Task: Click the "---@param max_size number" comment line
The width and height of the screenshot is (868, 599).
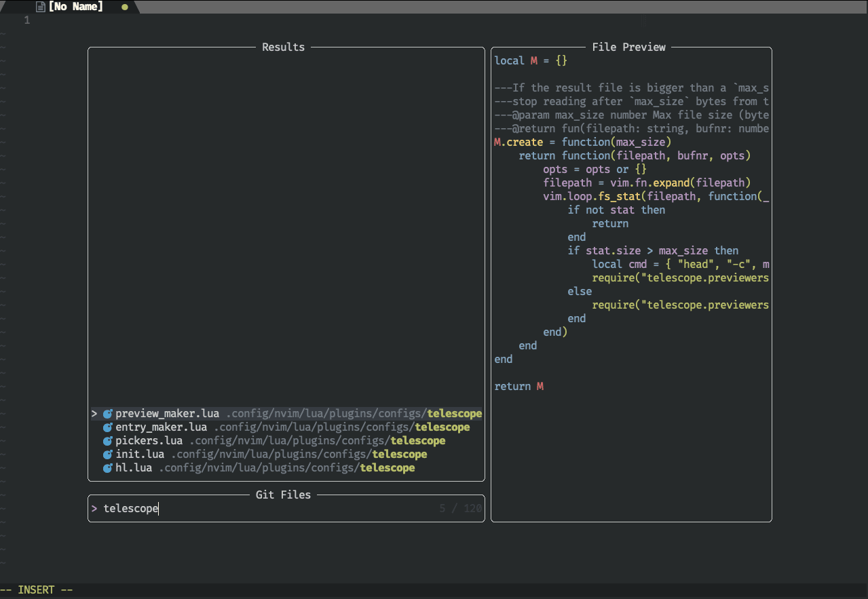Action: pyautogui.click(x=632, y=115)
